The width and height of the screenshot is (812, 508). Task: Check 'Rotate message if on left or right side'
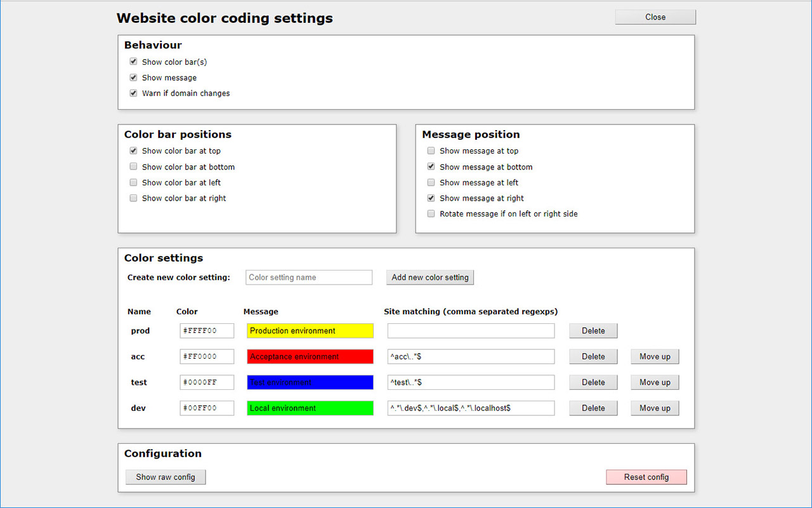pyautogui.click(x=431, y=214)
